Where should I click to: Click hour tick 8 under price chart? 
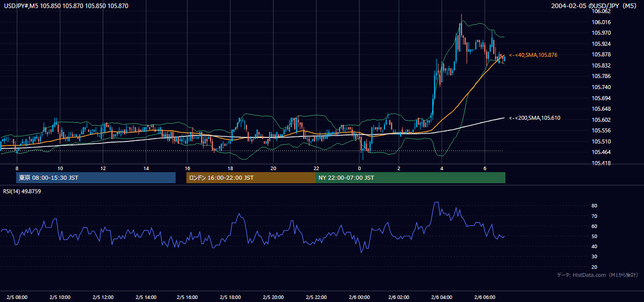(17, 168)
